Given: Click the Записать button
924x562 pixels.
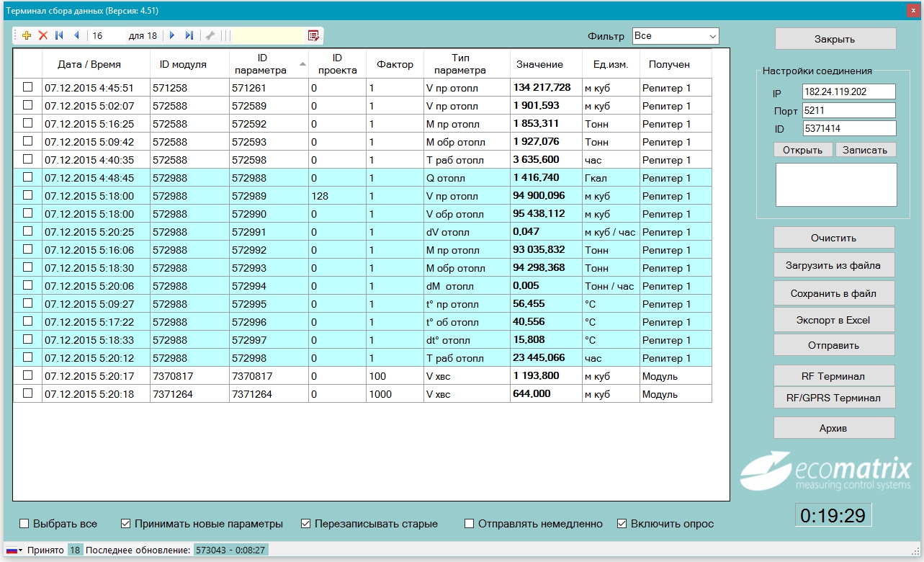Looking at the screenshot, I should click(x=866, y=150).
